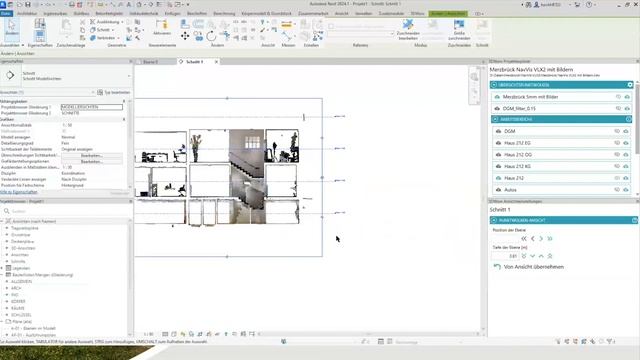
Task: Toggle visibility eye for Haus 212 KG
Action: pyautogui.click(x=617, y=167)
